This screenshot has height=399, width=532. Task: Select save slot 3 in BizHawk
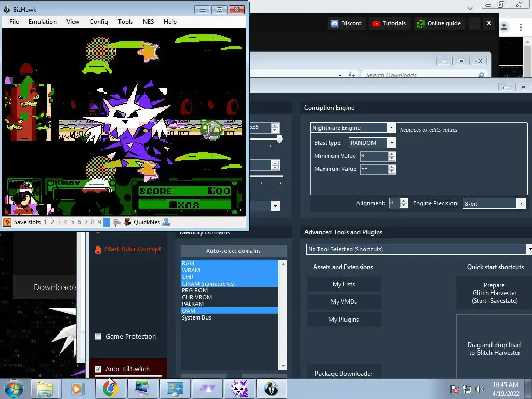pos(59,222)
